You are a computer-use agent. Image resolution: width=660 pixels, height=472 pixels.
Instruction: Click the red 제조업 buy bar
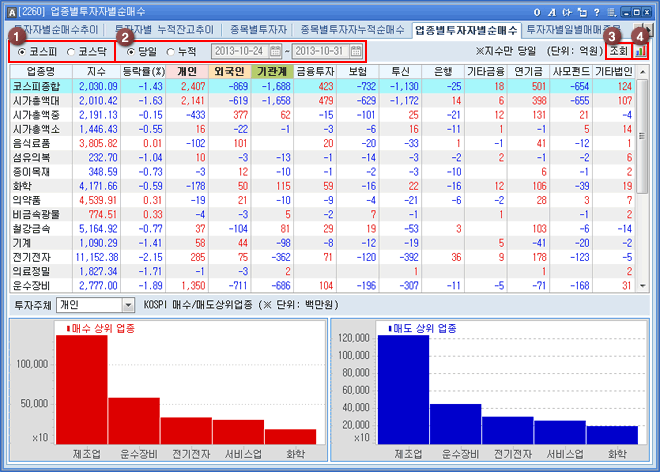pos(82,390)
